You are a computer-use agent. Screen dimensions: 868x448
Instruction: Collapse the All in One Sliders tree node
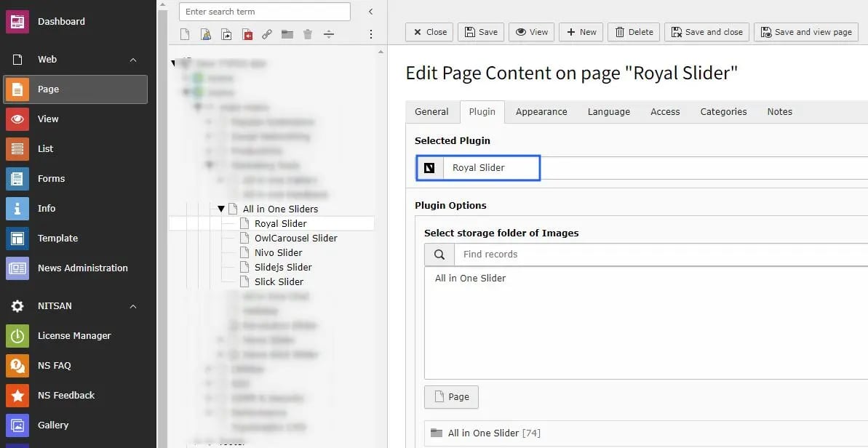pos(221,209)
